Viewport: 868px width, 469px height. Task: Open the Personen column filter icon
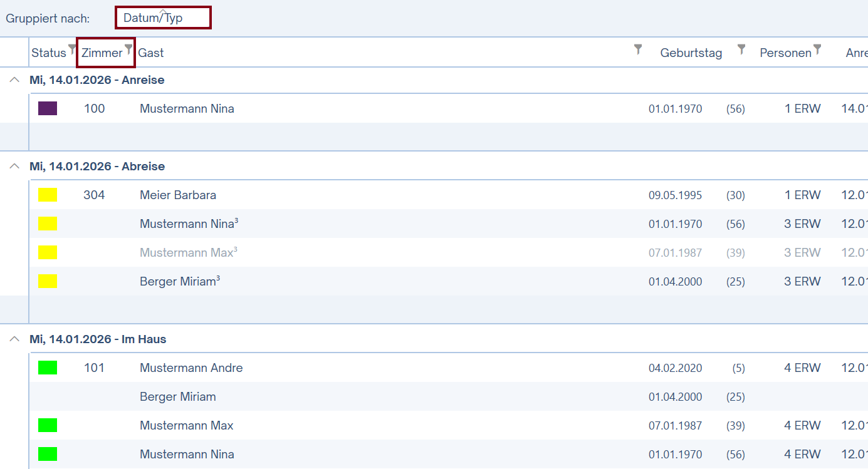point(817,49)
